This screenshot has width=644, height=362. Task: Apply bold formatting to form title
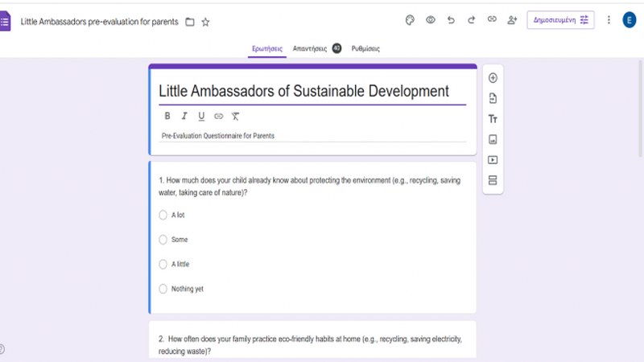[167, 117]
